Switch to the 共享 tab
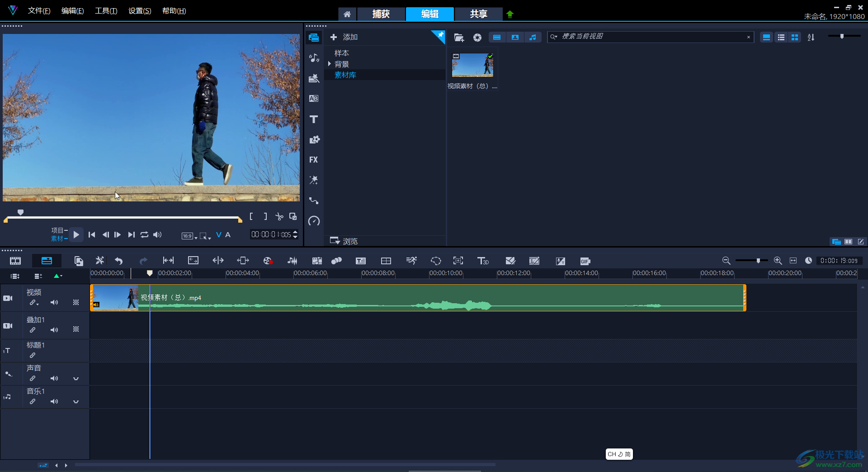868x472 pixels. 478,14
